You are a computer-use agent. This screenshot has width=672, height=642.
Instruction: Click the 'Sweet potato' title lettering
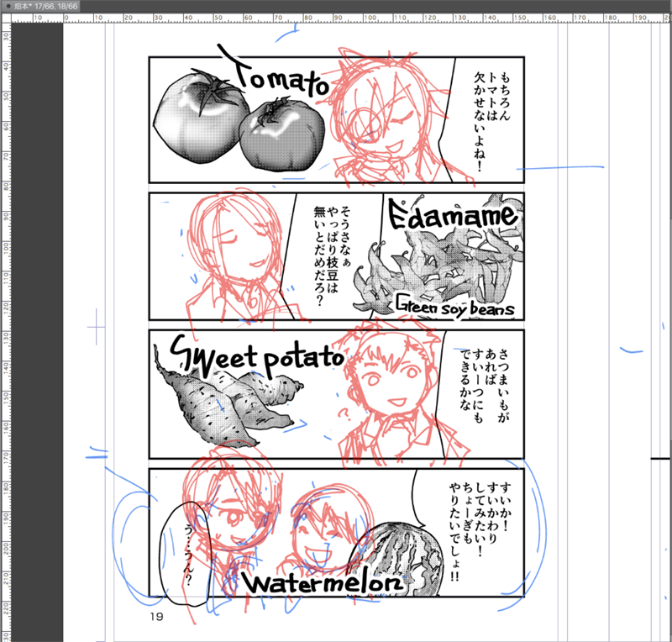tap(257, 357)
